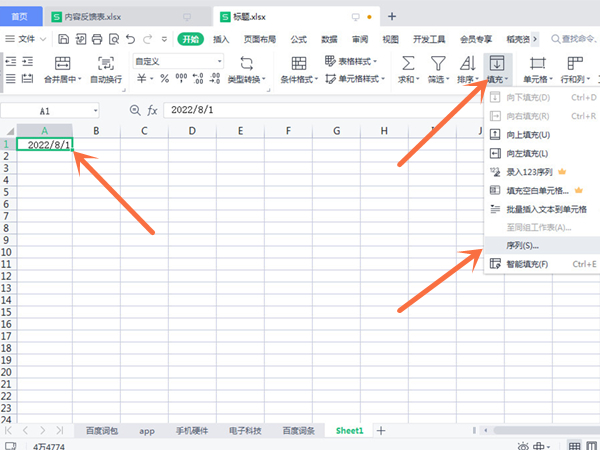Image resolution: width=600 pixels, height=450 pixels.
Task: Choose 智能填充(F) in the fill menu
Action: [x=528, y=264]
